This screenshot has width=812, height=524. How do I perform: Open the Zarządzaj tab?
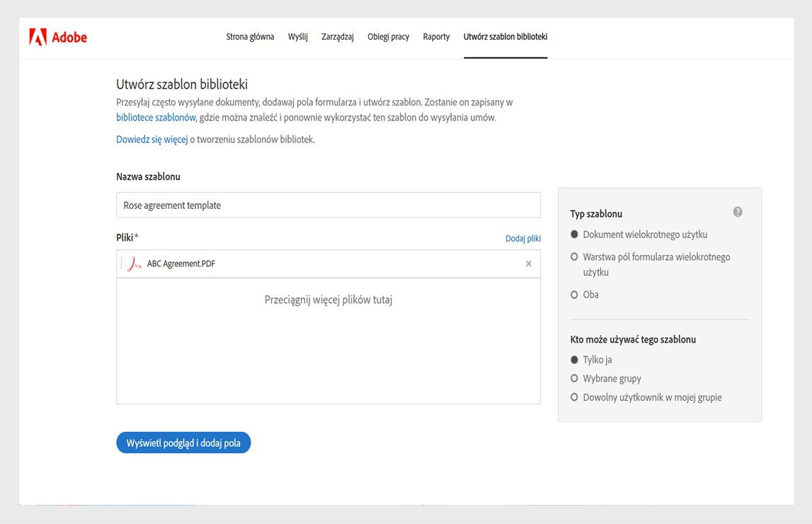coord(337,37)
